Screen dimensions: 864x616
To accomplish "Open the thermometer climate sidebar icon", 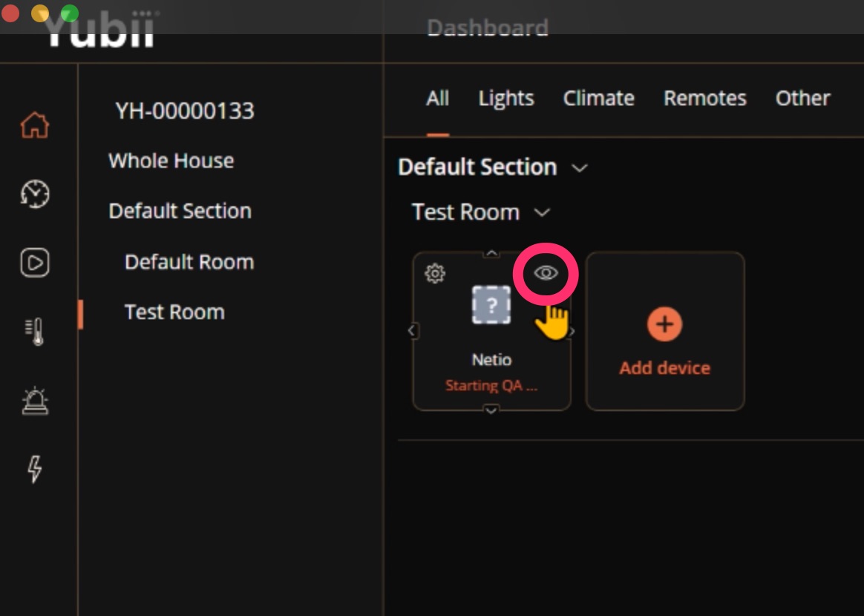I will point(35,331).
